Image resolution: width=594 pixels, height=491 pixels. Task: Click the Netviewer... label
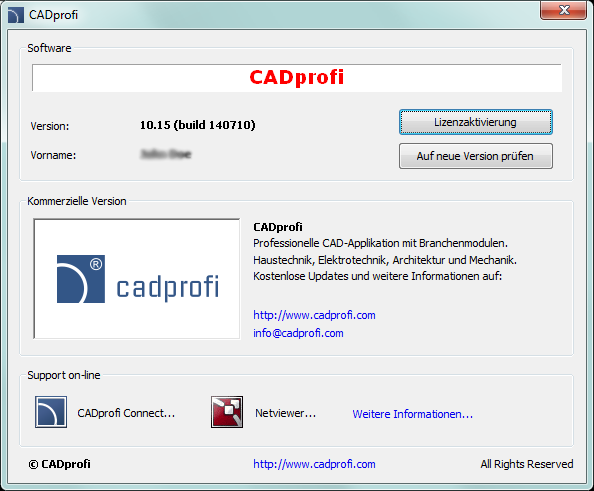[285, 413]
